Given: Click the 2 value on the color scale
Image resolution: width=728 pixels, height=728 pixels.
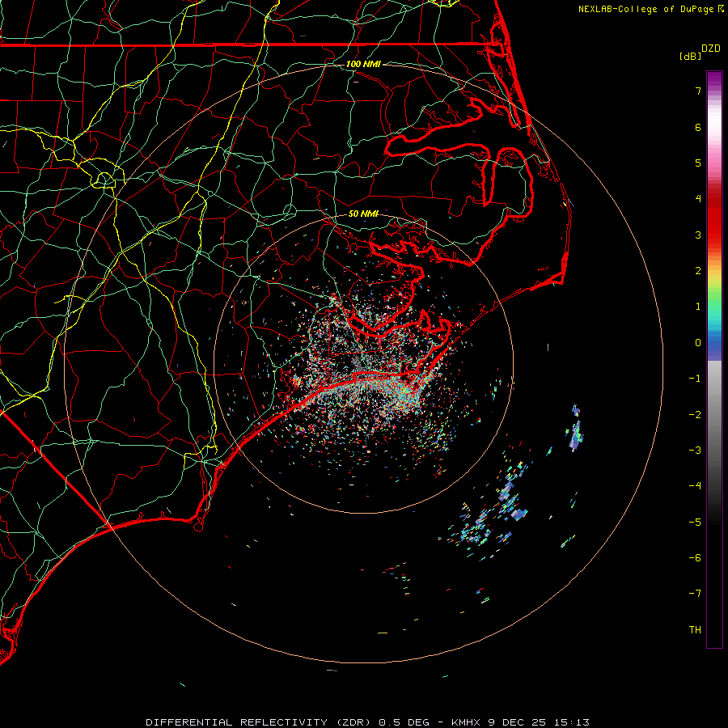Looking at the screenshot, I should (x=698, y=271).
